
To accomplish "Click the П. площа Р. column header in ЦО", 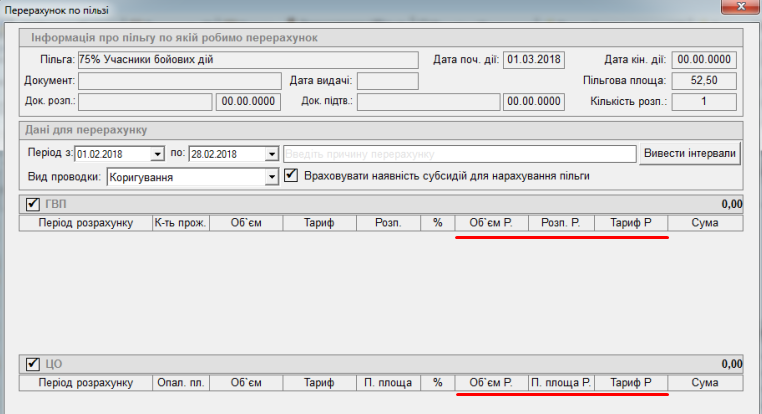I will coord(561,382).
